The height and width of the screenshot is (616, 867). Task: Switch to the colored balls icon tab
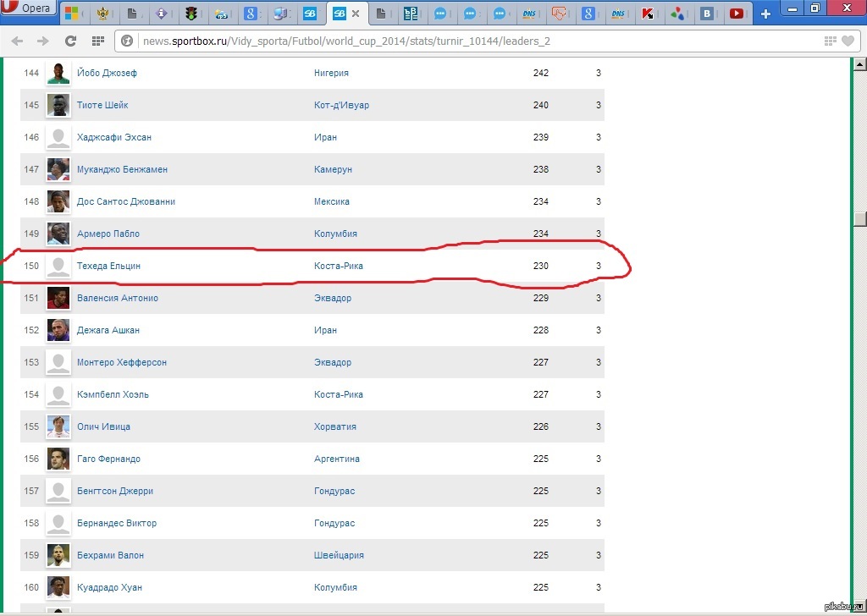click(676, 14)
